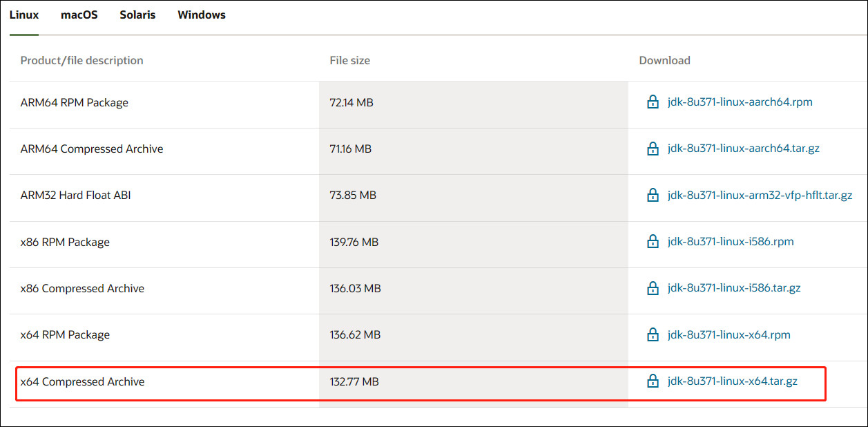
Task: Click lock icon beside jdk-8u371-linux-x64.rpm
Action: tap(653, 334)
